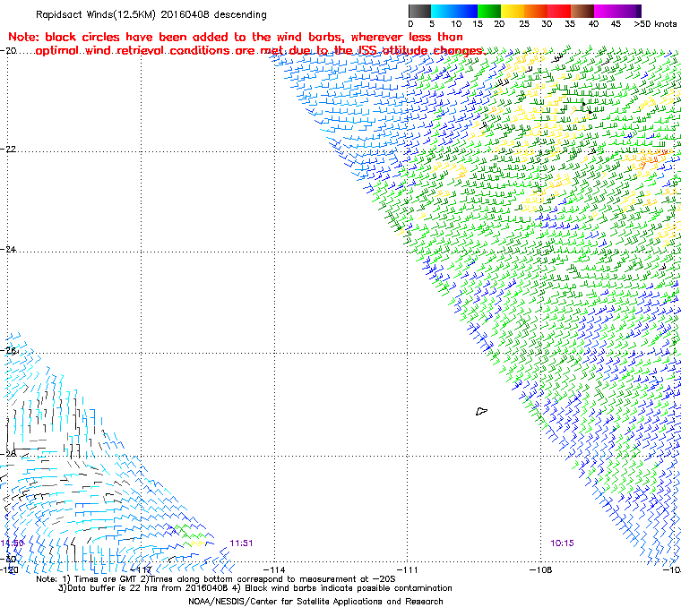The height and width of the screenshot is (616, 681).
Task: Click the red note line starting 'Note: black circles'
Action: pos(236,37)
